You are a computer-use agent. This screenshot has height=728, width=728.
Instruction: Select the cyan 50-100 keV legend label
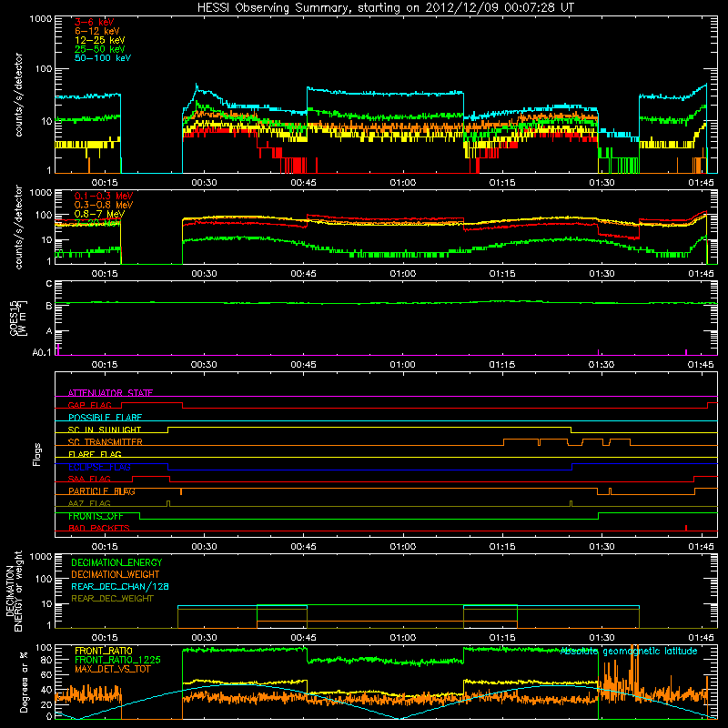(103, 58)
